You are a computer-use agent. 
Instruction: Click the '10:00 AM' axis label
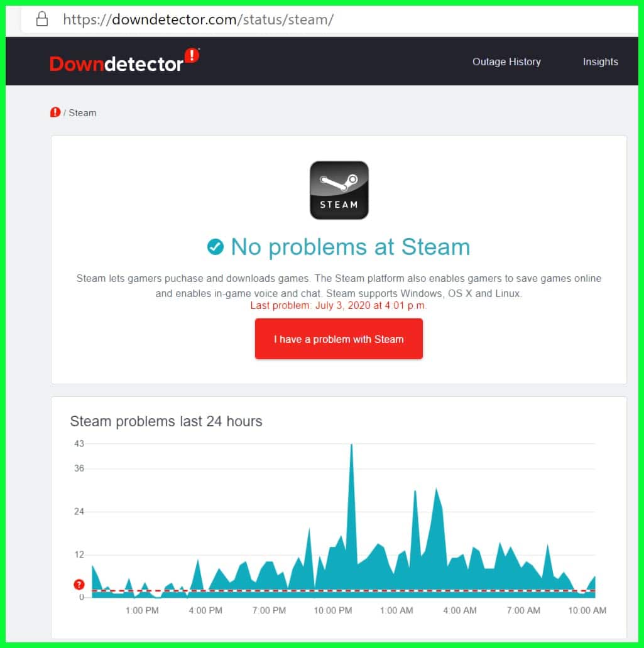pos(587,610)
